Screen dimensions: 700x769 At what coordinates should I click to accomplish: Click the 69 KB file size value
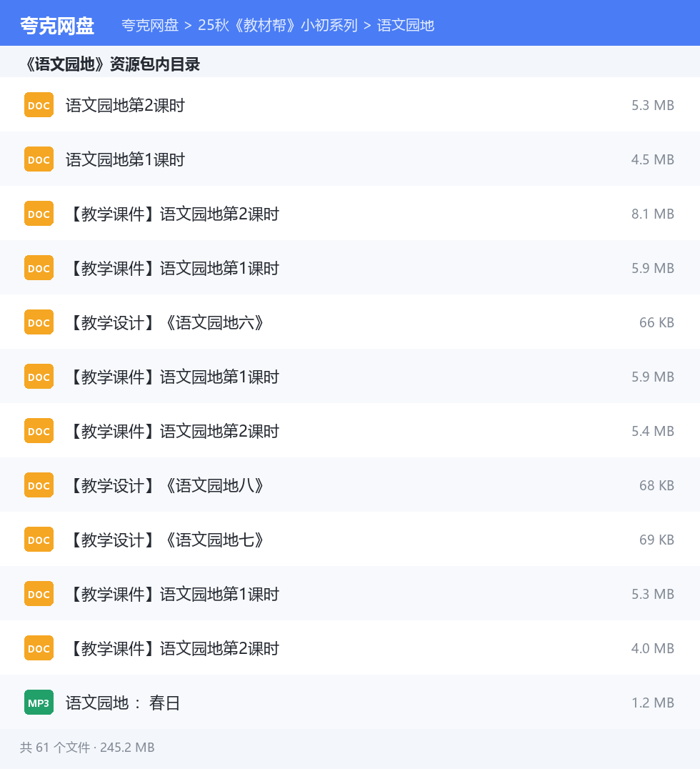[656, 540]
